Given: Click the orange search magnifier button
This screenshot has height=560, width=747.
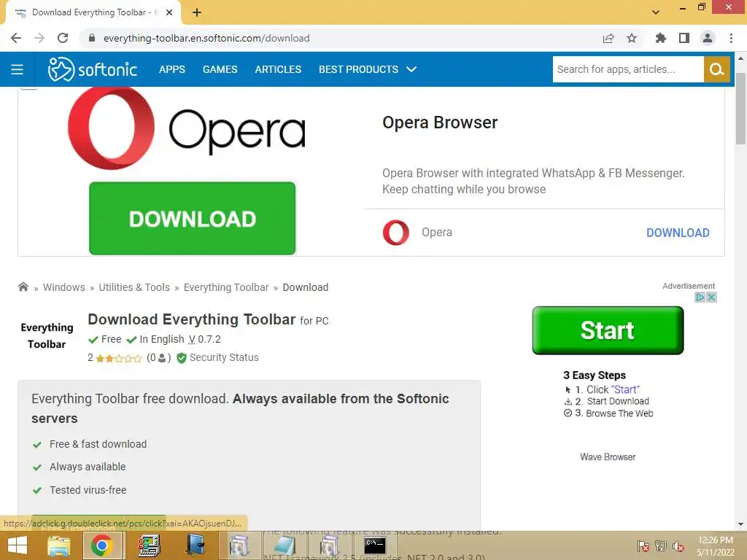Looking at the screenshot, I should [x=717, y=69].
